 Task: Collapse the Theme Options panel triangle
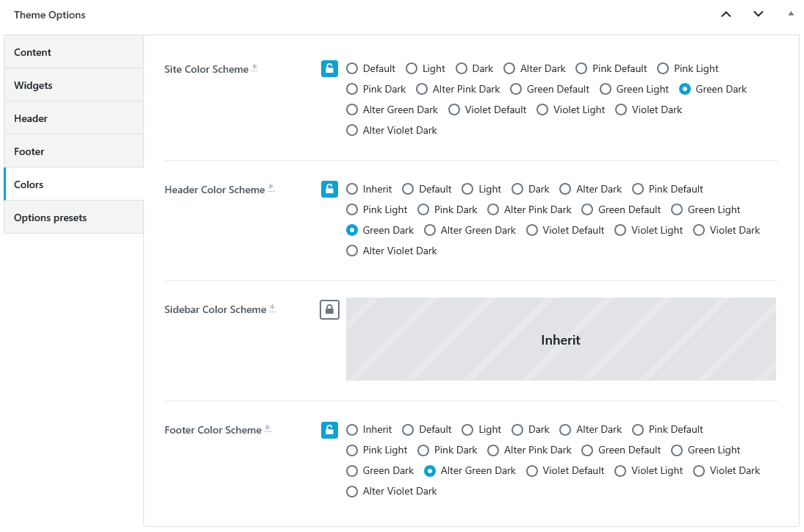tap(791, 14)
